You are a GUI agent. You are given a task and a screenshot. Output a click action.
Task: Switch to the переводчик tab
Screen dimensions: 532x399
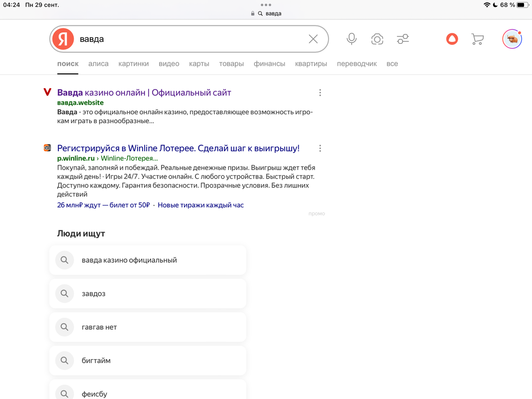click(x=357, y=64)
